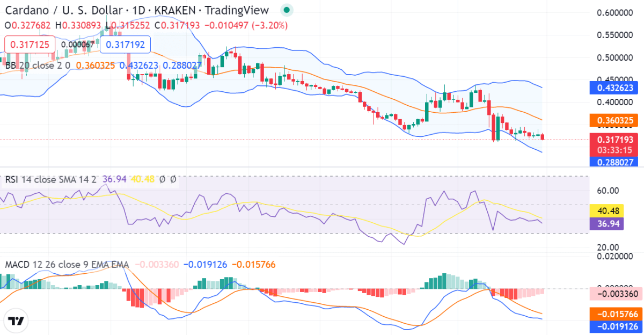Viewport: 644px width, 335px height.
Task: Click the yellow 40.48 RSI axis label
Action: [606, 211]
